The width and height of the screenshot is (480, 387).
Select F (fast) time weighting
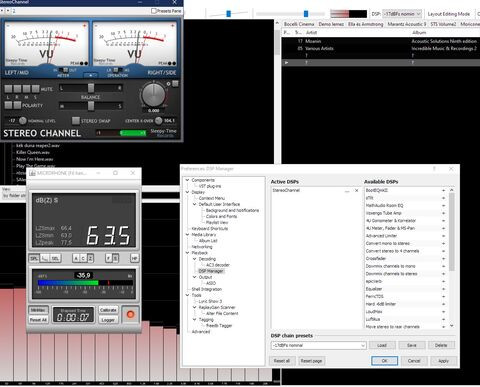pos(109,258)
